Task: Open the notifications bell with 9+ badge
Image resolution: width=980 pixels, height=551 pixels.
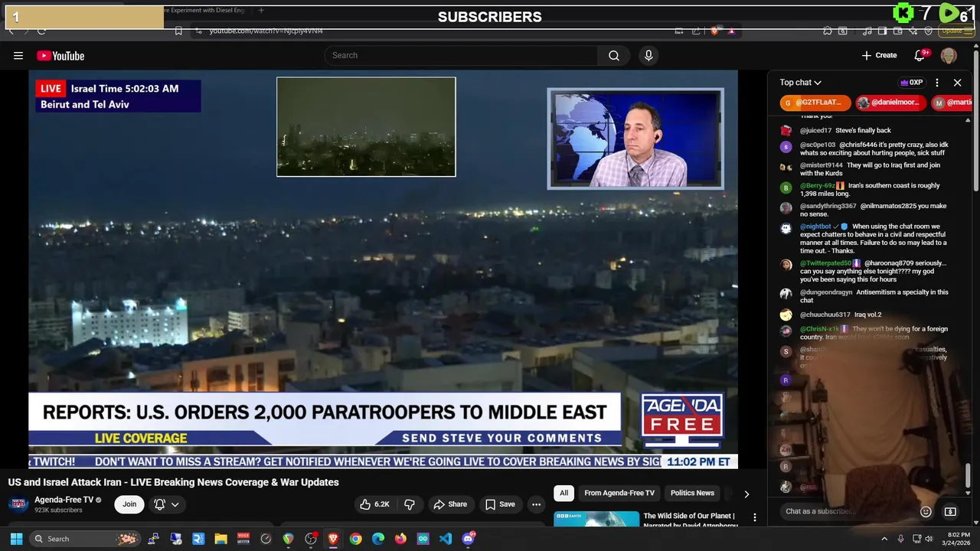Action: (x=920, y=55)
